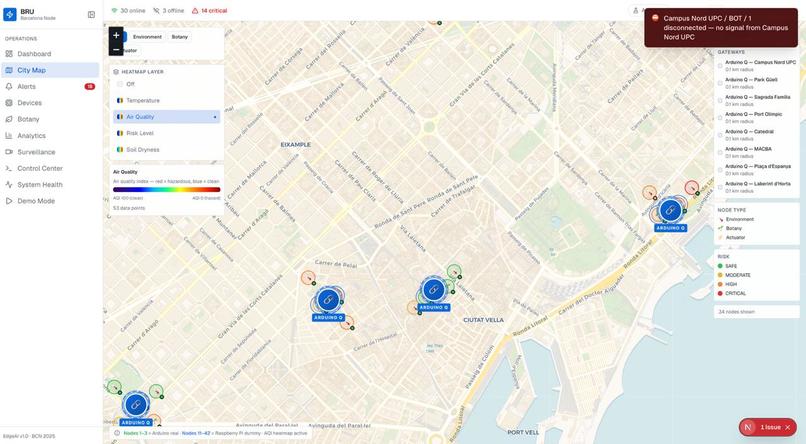Open Analytics section
This screenshot has height=444, width=806.
click(50, 136)
